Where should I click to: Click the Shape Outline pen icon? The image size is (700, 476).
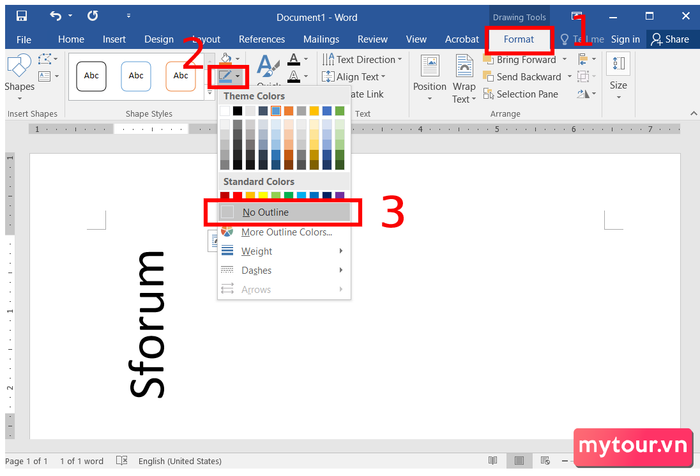point(225,76)
